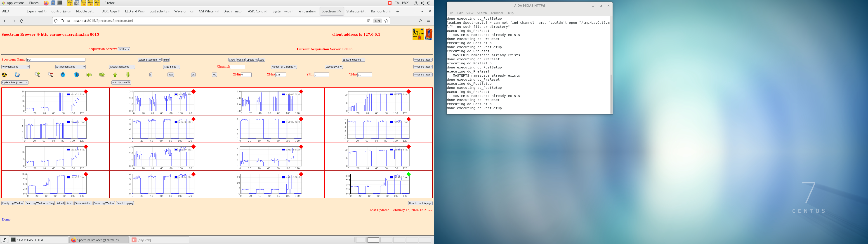Click the blue circular refresh arrows icon

click(x=17, y=75)
